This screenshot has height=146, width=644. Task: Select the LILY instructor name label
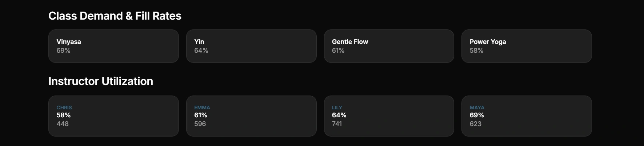coord(337,108)
